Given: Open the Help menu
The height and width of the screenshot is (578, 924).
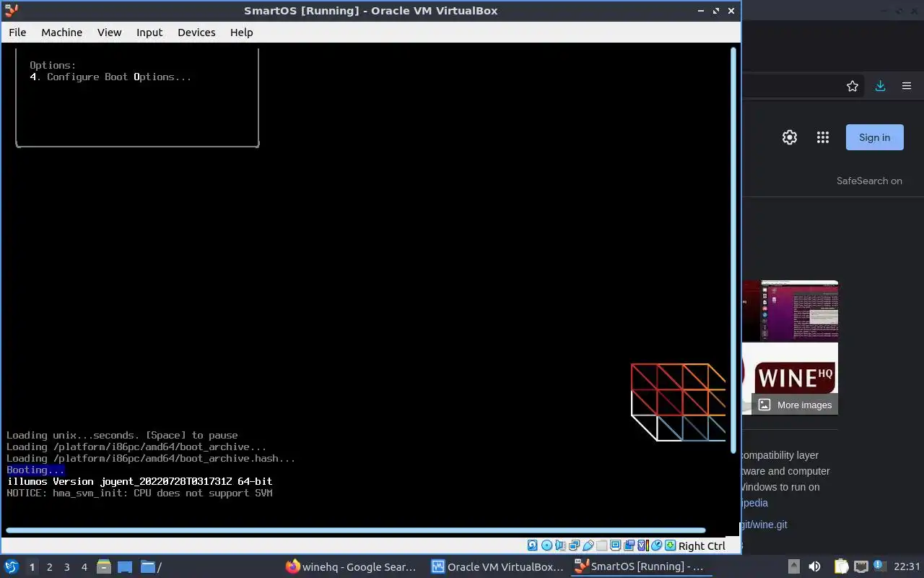Looking at the screenshot, I should pos(241,32).
